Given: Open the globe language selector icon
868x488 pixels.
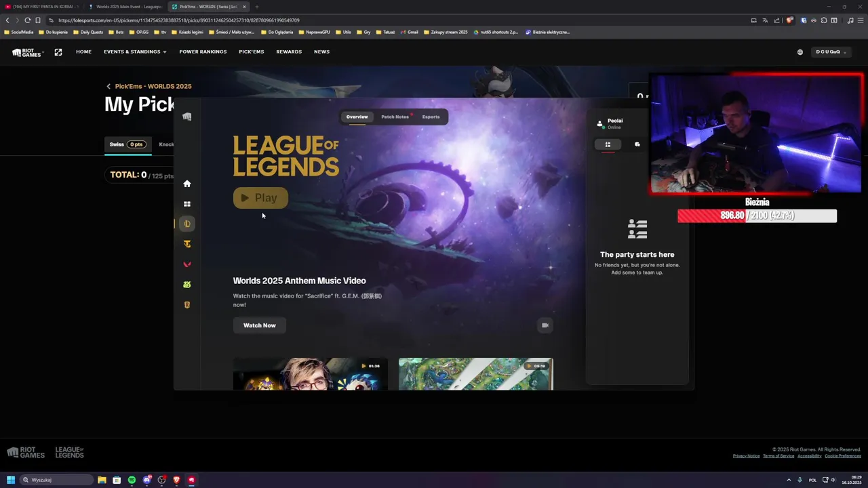Looking at the screenshot, I should point(800,52).
